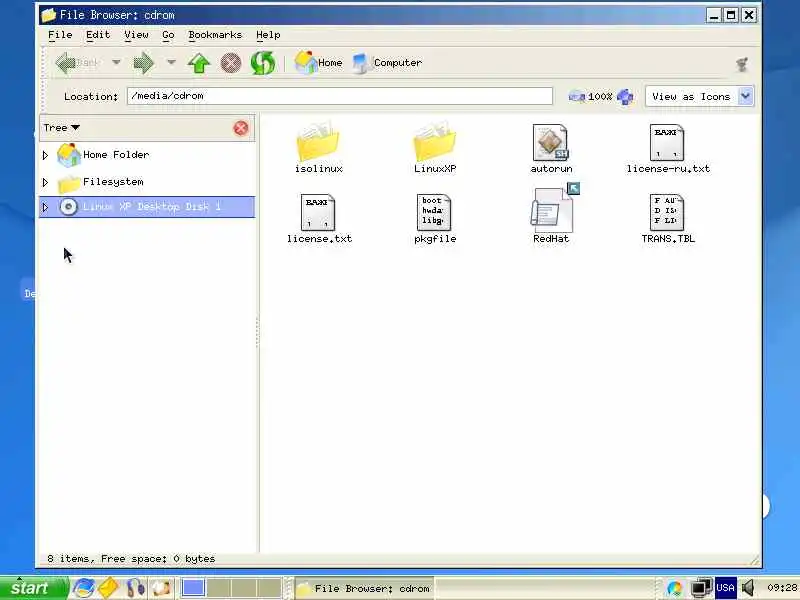
Task: Open File Browser: cdrom taskbar entry
Action: click(365, 588)
